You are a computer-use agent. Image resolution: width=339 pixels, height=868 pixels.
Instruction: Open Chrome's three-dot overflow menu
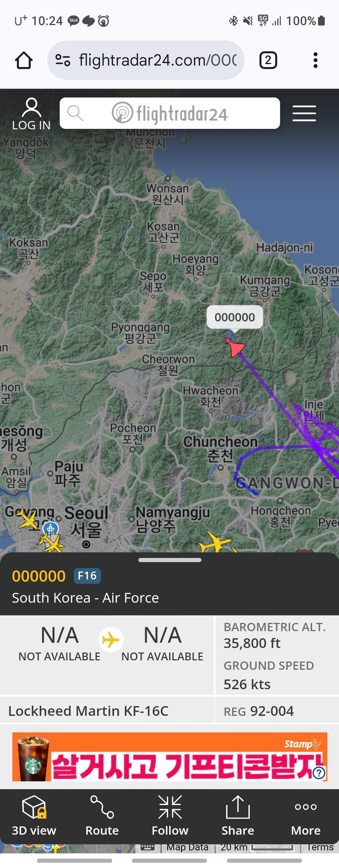pyautogui.click(x=315, y=60)
